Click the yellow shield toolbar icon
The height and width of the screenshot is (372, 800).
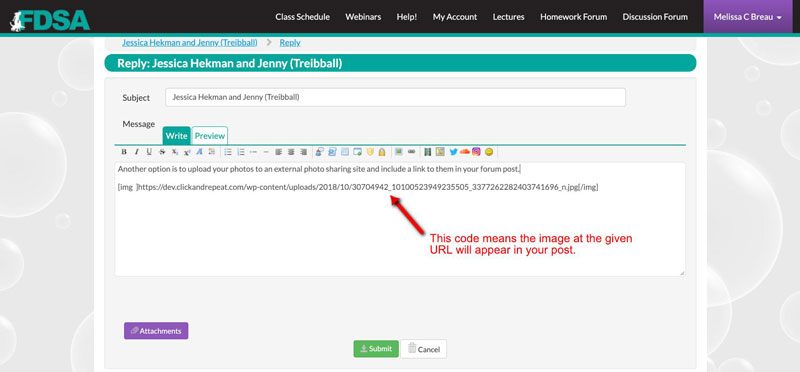[x=370, y=152]
